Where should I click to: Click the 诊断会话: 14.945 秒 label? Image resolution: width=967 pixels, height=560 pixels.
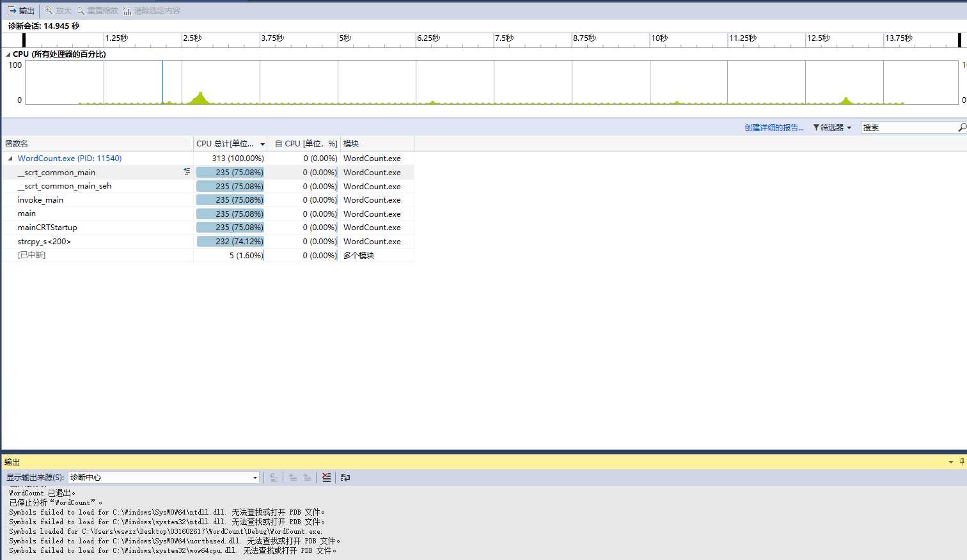click(x=43, y=26)
